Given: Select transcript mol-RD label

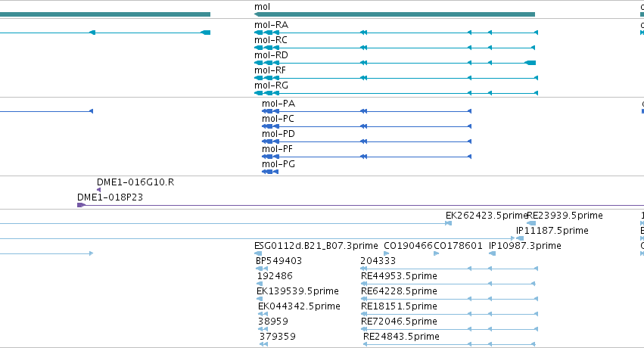Looking at the screenshot, I should [271, 55].
